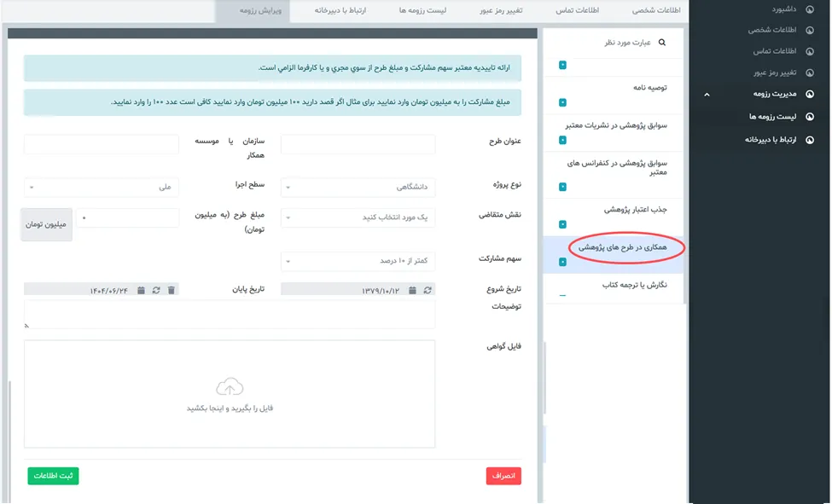
Task: Click the teal badge under جذب اعتبار پژوهشی
Action: [x=562, y=224]
